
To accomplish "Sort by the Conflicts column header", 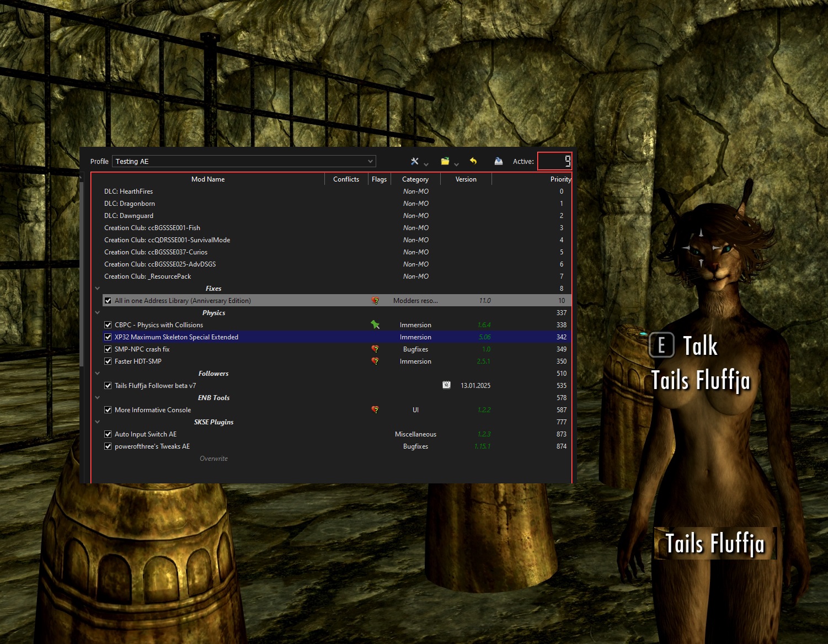I will pos(346,179).
